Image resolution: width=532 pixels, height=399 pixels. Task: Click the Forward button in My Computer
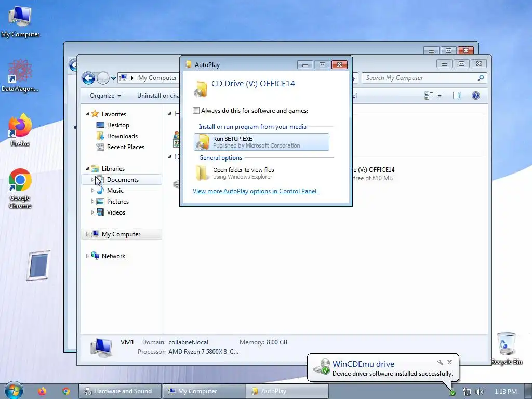click(x=103, y=78)
